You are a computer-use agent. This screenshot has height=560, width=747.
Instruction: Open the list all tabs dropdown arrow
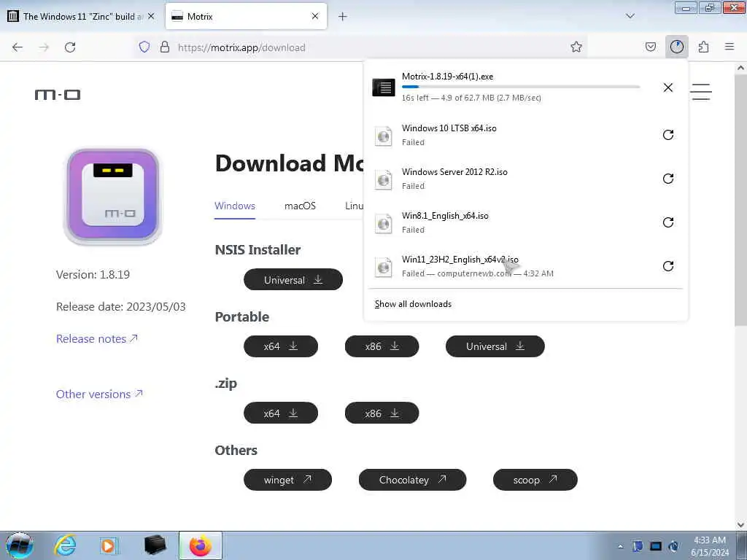[x=630, y=16]
